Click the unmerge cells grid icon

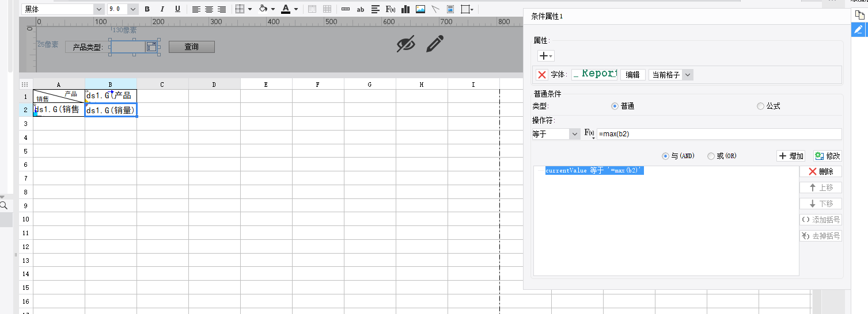327,9
